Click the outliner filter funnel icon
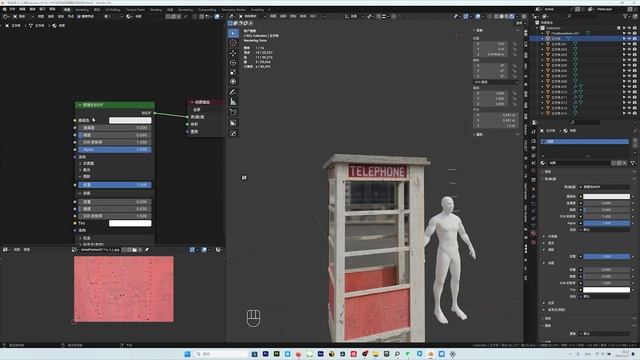The width and height of the screenshot is (640, 360). coord(625,16)
